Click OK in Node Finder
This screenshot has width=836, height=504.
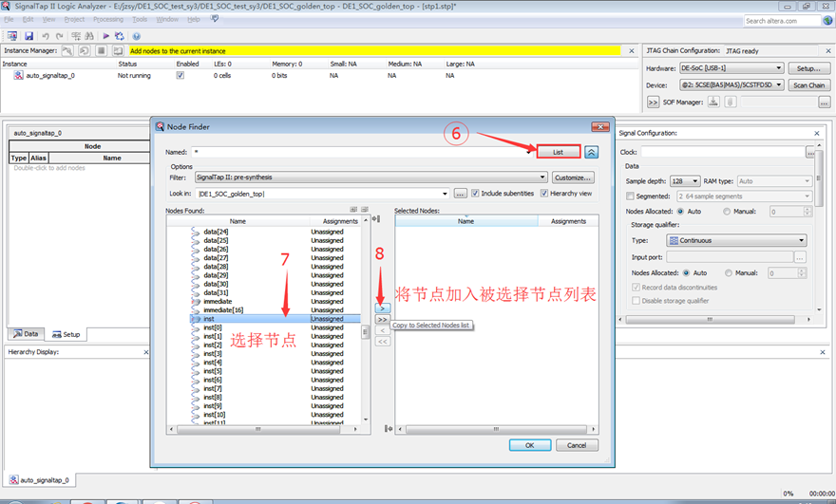click(x=530, y=445)
